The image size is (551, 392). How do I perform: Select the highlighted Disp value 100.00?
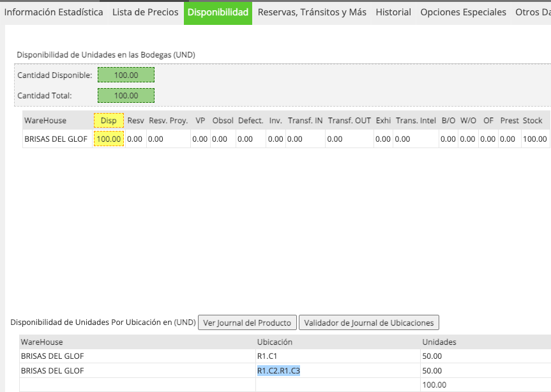pos(109,139)
